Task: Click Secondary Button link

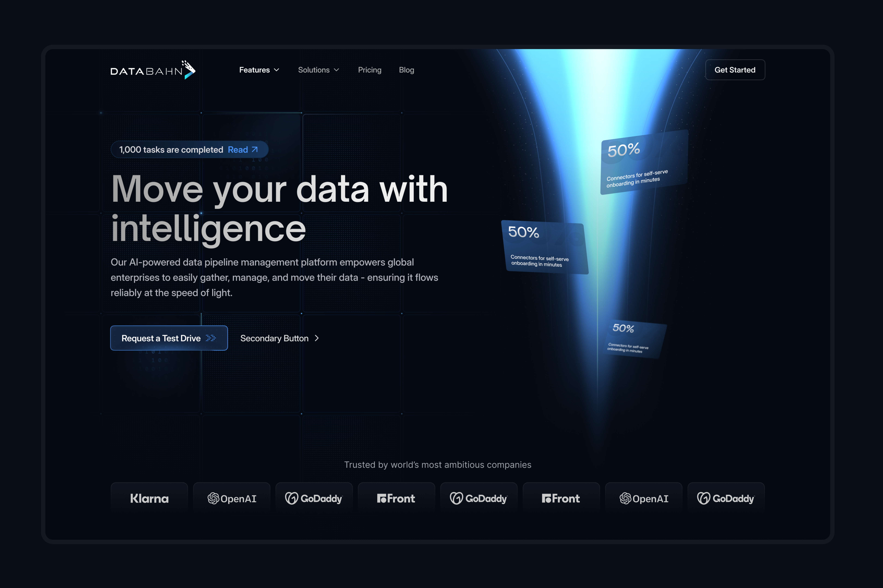Action: [x=280, y=338]
